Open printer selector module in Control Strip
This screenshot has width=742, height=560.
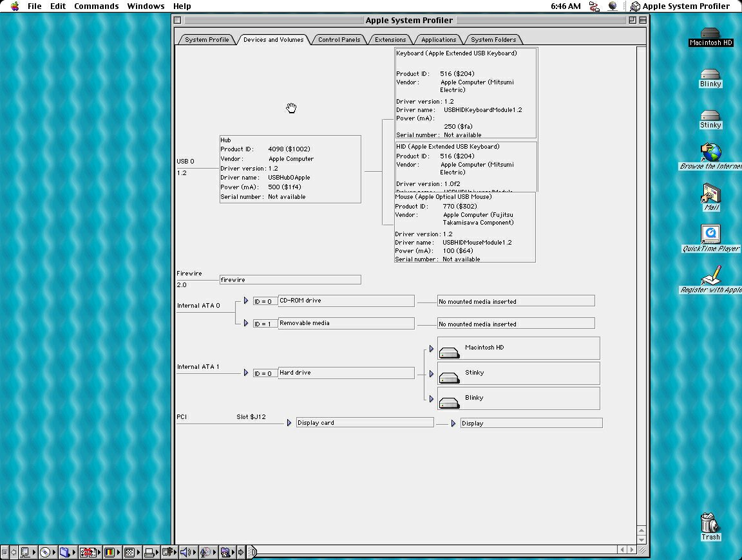tap(151, 552)
